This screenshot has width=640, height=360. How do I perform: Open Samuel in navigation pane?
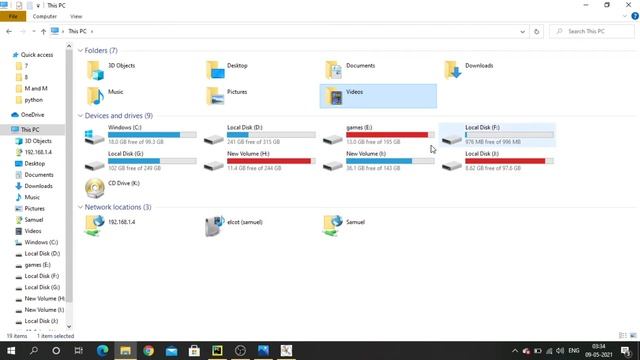[33, 220]
